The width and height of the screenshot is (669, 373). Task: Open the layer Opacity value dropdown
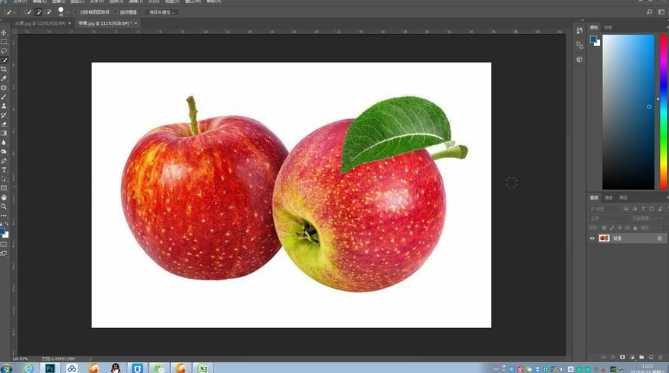657,219
